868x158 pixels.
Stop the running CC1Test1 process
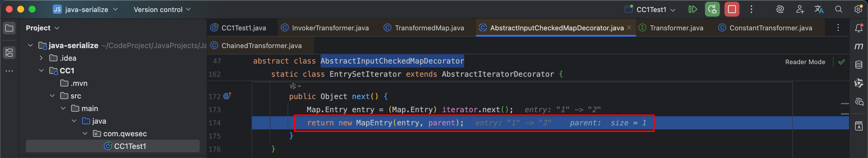click(x=732, y=9)
